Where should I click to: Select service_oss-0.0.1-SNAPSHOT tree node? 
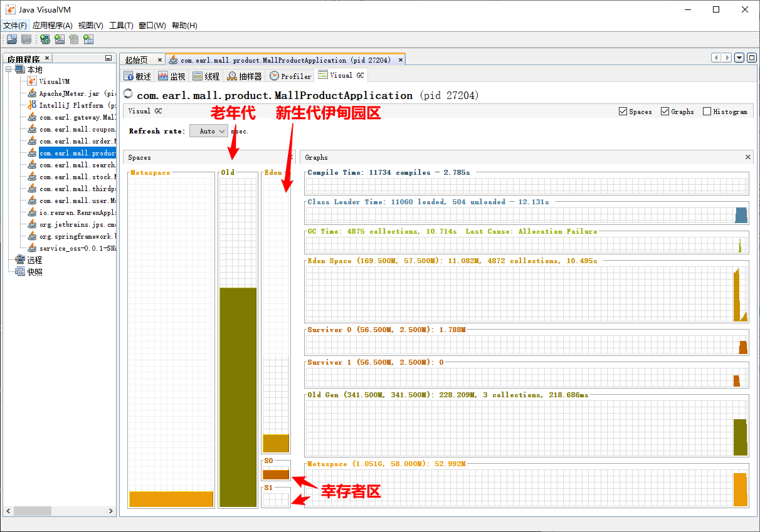71,248
